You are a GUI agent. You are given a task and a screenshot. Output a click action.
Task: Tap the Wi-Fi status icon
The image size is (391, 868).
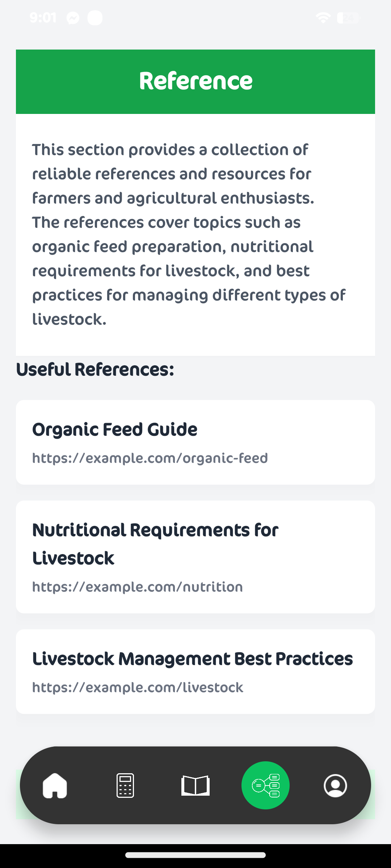[x=323, y=17]
